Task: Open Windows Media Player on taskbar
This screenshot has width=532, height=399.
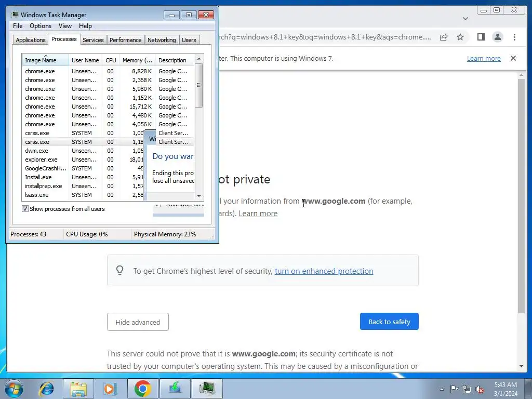Action: (110, 389)
